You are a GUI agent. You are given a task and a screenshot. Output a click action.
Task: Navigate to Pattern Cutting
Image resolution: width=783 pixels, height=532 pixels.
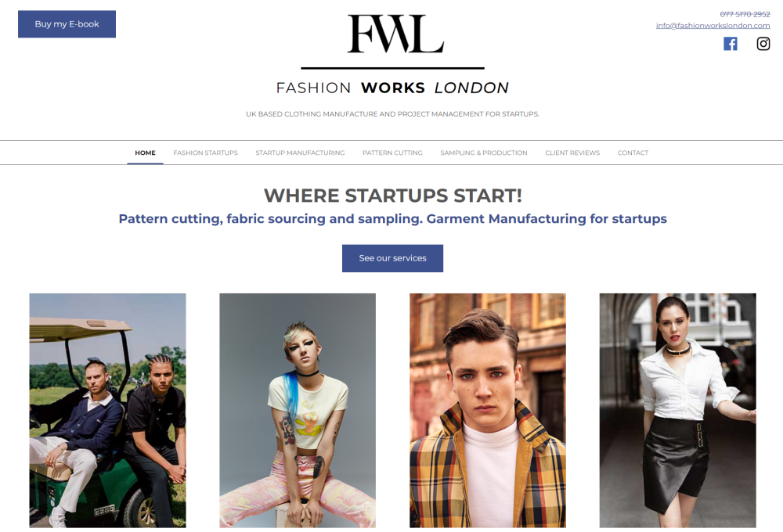(392, 153)
